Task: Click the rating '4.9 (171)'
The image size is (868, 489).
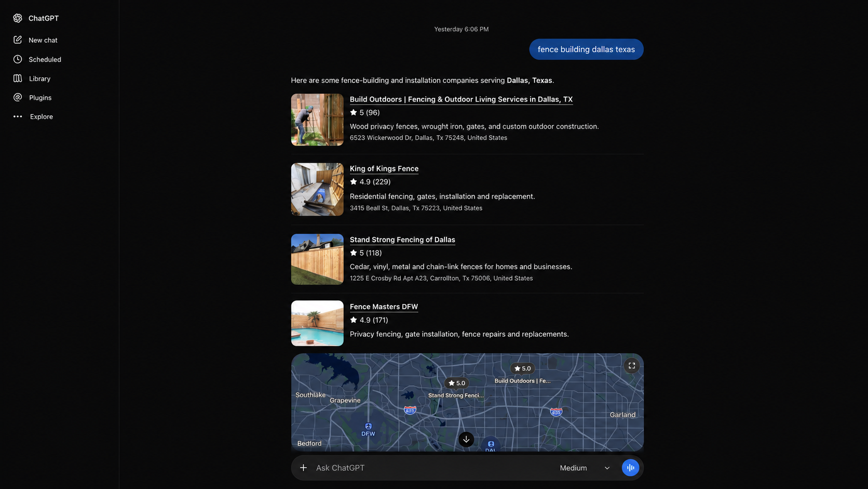Action: point(369,320)
